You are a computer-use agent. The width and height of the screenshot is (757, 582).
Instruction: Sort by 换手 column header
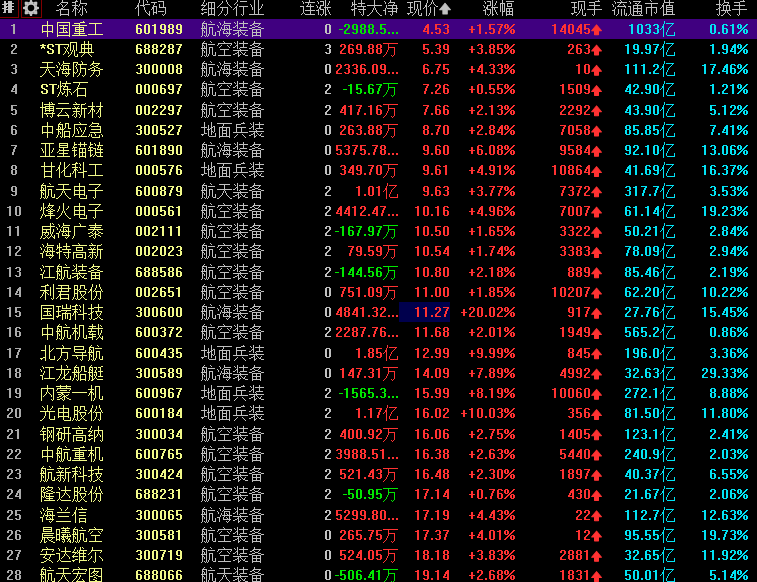731,9
